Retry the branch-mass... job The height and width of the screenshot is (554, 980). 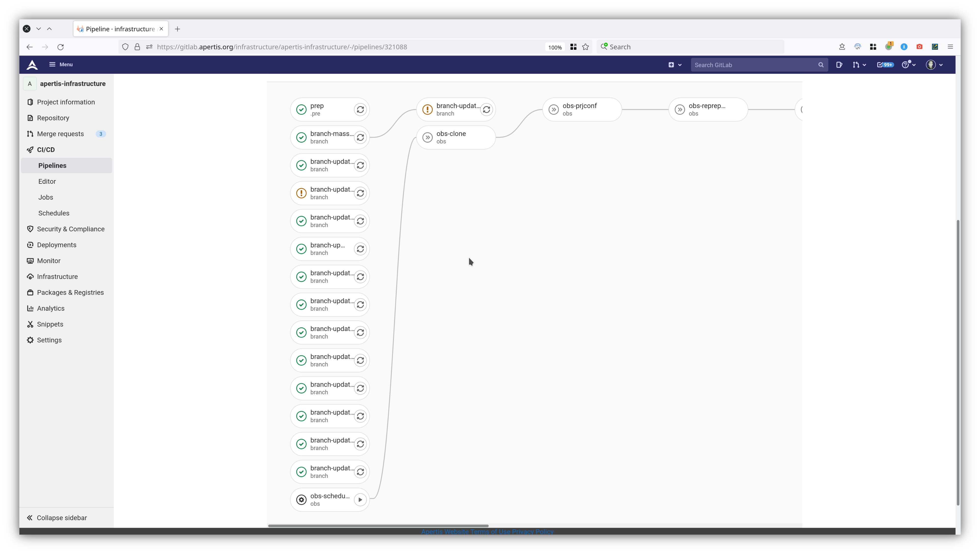coord(360,137)
